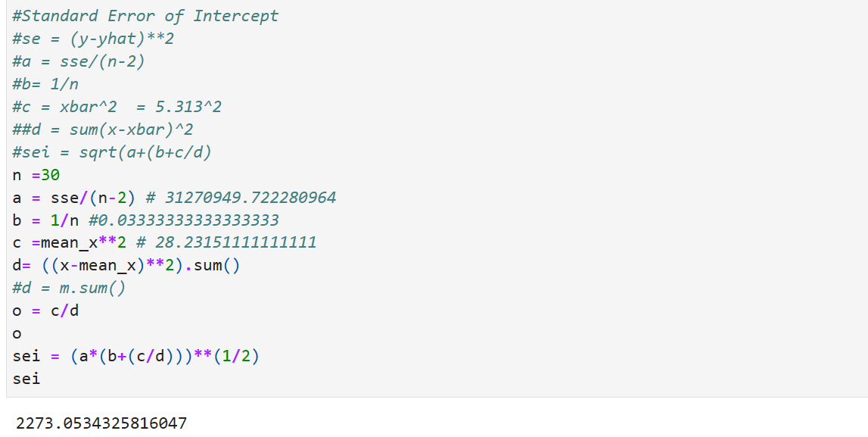The image size is (868, 437).
Task: Click the comment value 28.23151111111111
Action: pos(236,242)
